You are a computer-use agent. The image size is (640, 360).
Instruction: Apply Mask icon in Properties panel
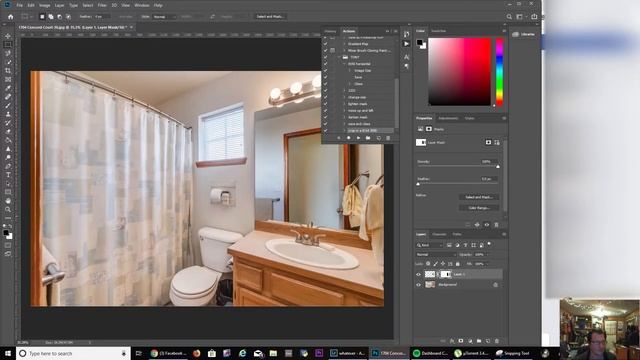[x=477, y=225]
